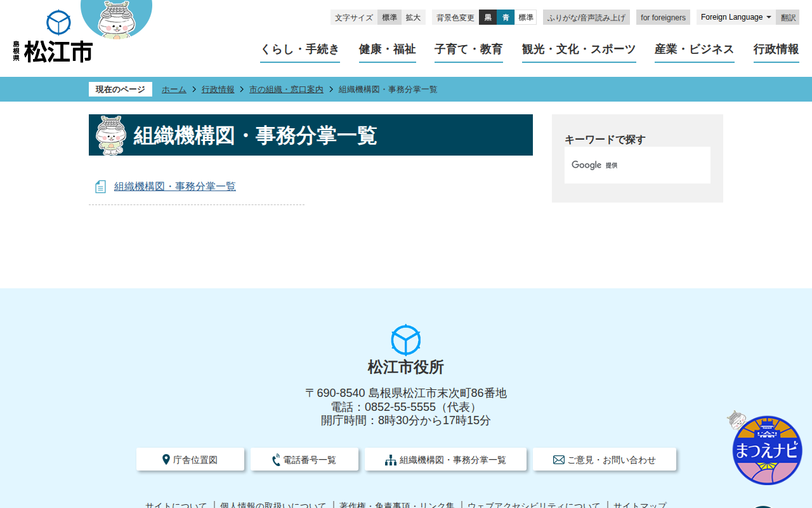
Task: Click the Matsue City logo in header
Action: point(53,36)
